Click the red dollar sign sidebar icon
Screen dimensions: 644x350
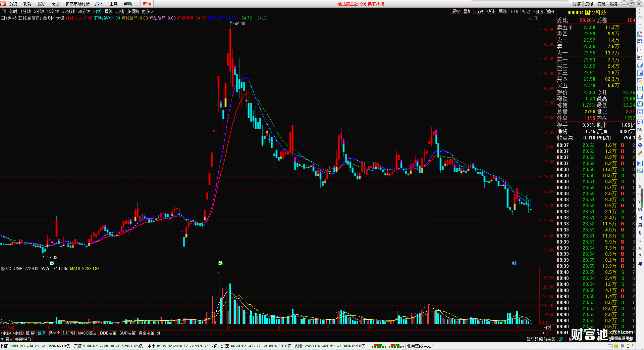pyautogui.click(x=640, y=138)
